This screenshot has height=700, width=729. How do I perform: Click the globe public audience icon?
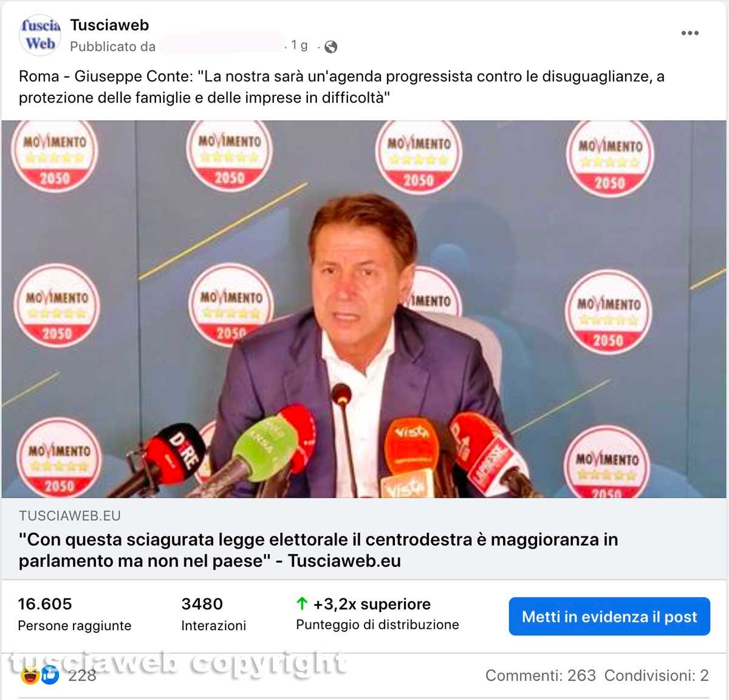[331, 47]
